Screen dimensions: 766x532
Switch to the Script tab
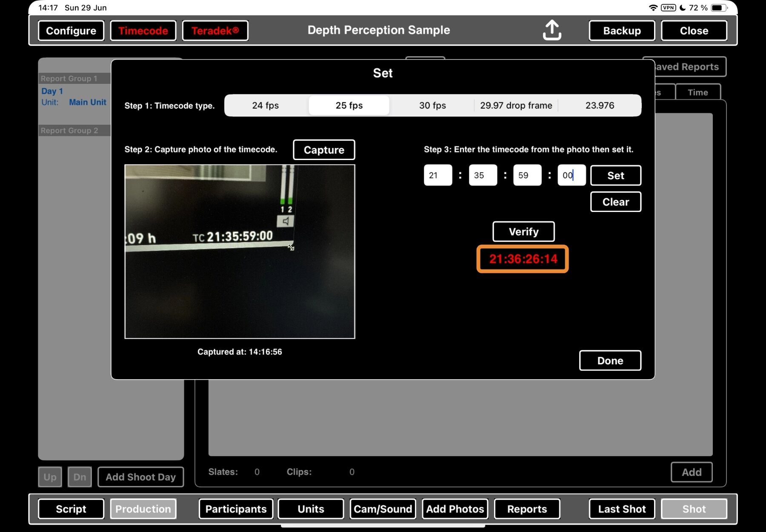coord(71,509)
